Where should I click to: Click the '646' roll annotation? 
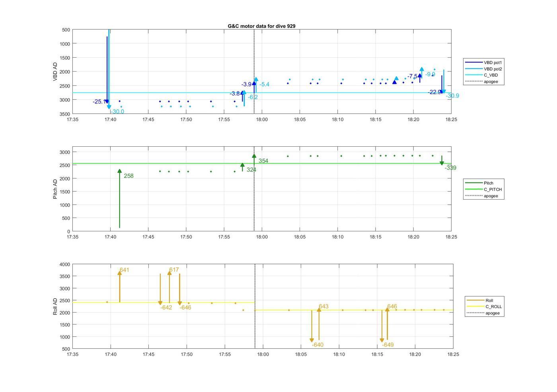tap(392, 307)
